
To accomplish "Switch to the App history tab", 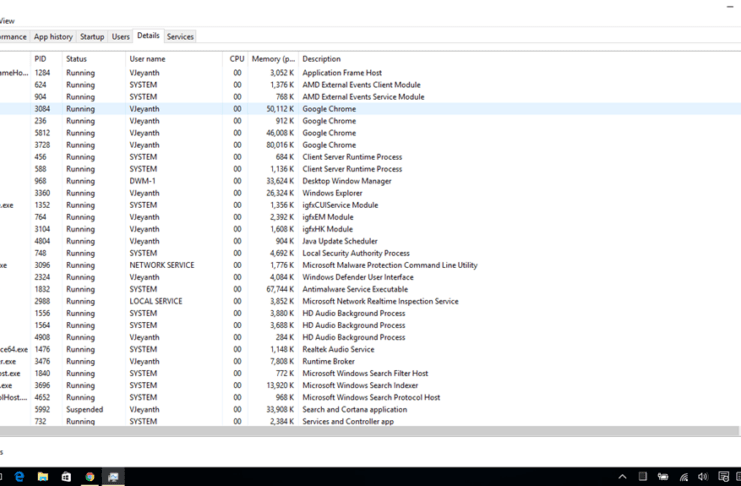I will tap(53, 37).
